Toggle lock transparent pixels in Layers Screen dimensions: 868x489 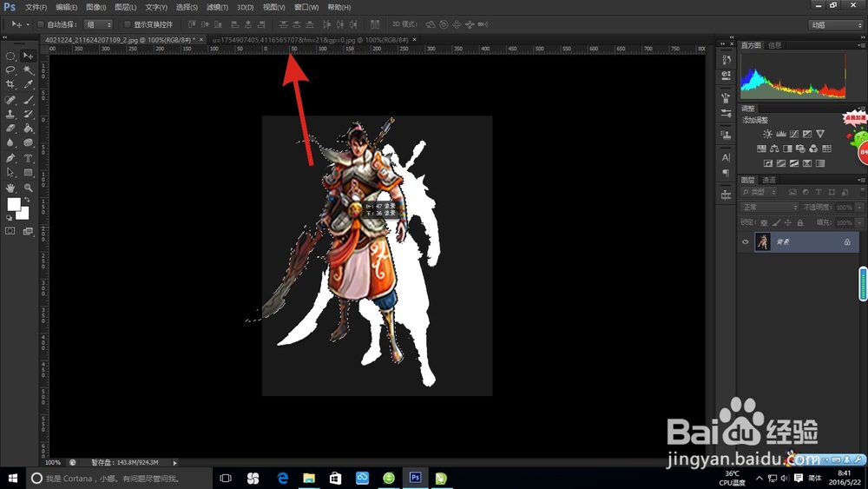tap(764, 222)
